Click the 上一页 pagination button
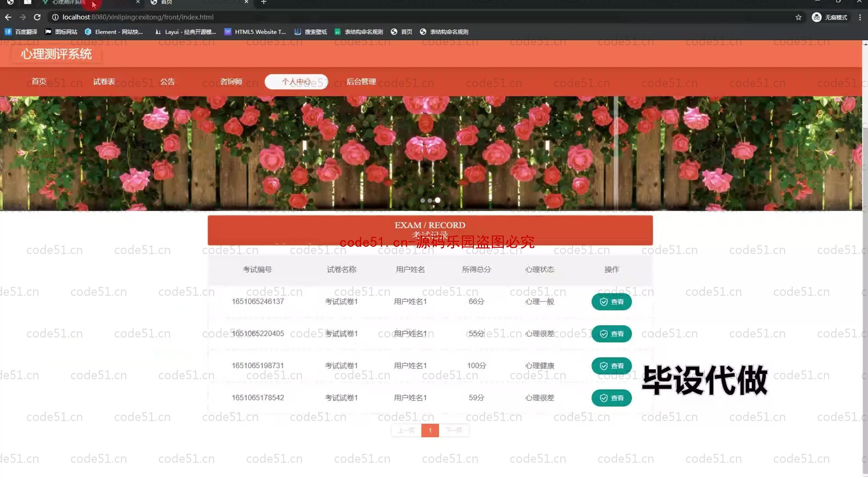 coord(407,430)
